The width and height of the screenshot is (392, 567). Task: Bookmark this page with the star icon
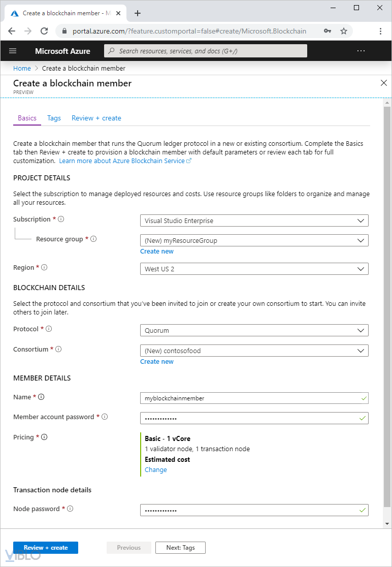(344, 31)
